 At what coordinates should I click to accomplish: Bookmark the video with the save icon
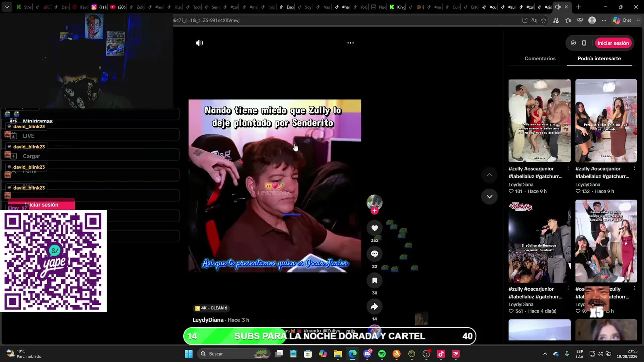click(x=374, y=281)
